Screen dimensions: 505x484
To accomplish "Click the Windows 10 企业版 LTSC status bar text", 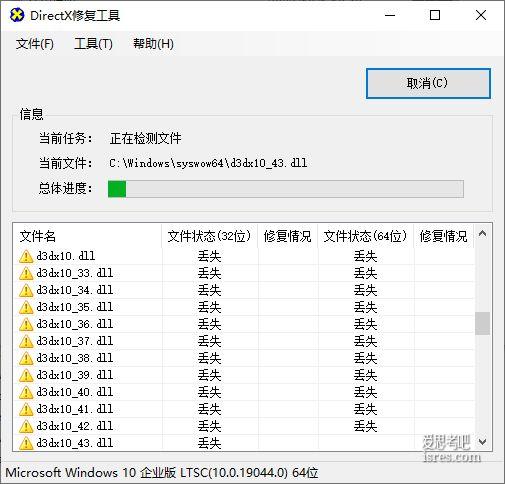I will (x=162, y=473).
